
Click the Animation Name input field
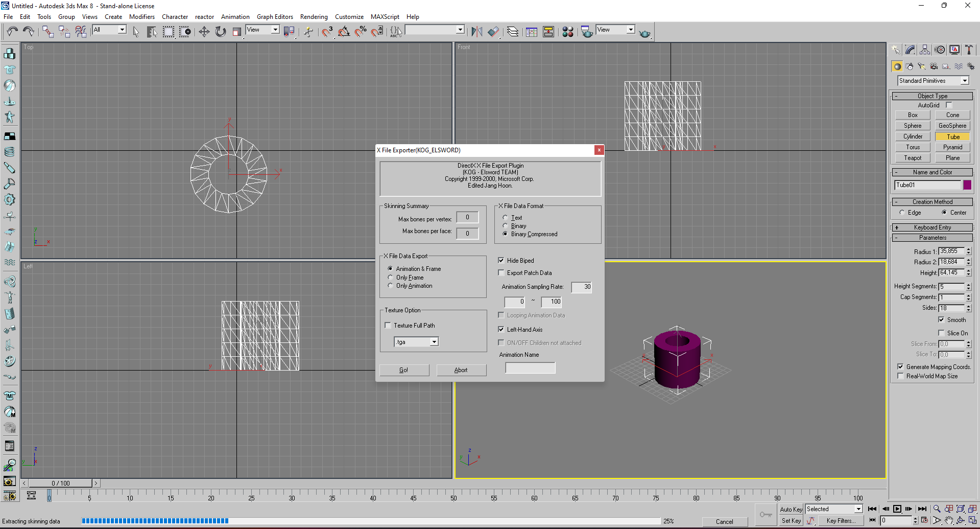pyautogui.click(x=530, y=367)
